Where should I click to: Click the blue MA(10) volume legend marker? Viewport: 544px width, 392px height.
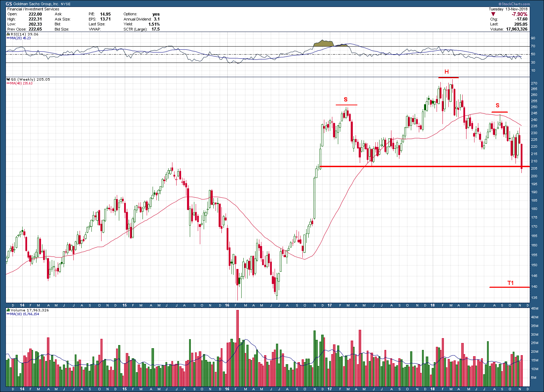8,314
